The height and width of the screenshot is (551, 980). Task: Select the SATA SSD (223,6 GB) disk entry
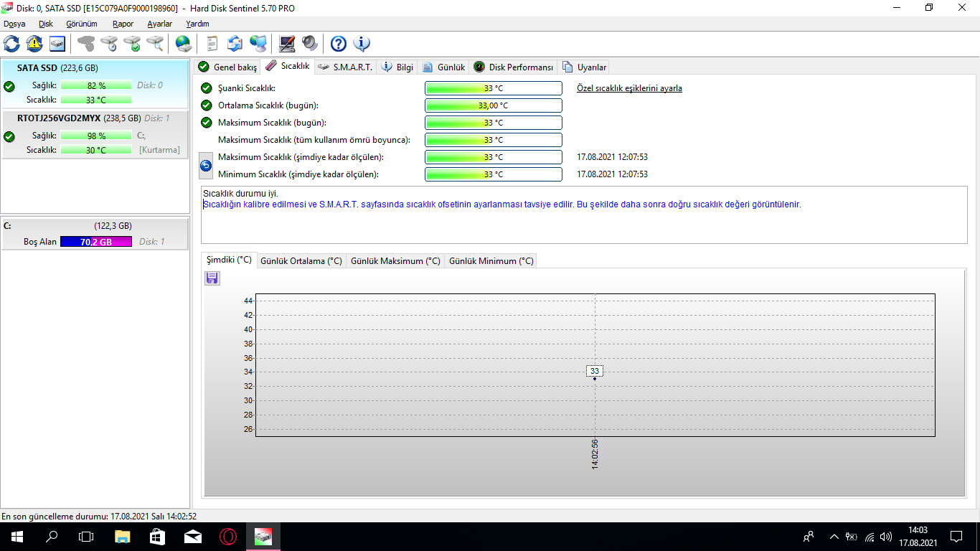tap(95, 85)
